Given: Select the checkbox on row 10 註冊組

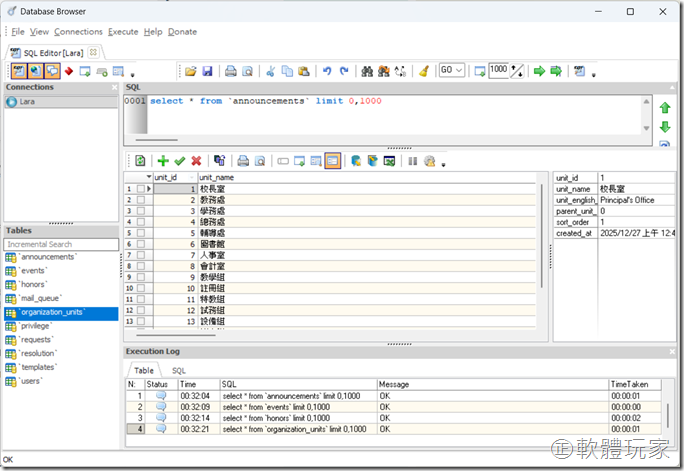Looking at the screenshot, I should tap(141, 288).
